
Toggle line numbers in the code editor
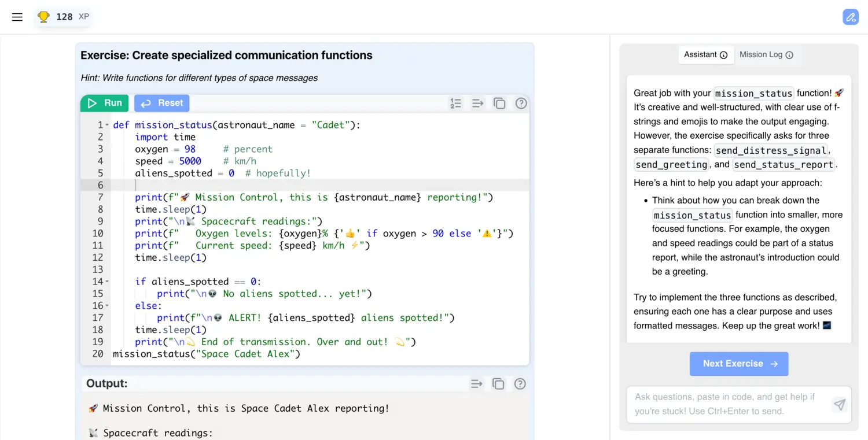[x=456, y=103]
